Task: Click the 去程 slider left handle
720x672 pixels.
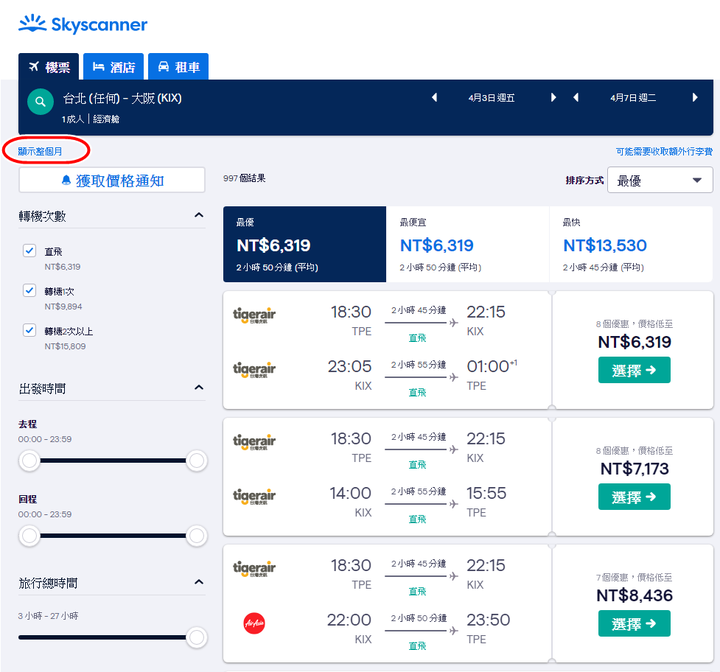Action: coord(29,460)
